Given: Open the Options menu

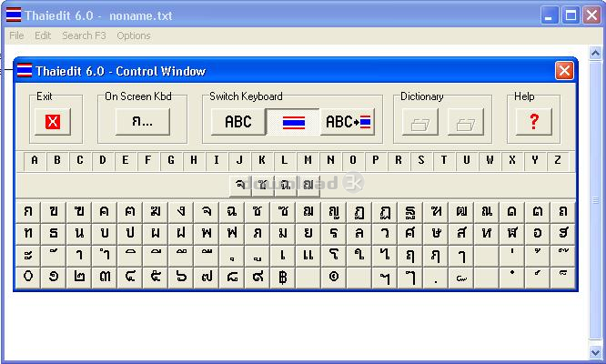Looking at the screenshot, I should pyautogui.click(x=134, y=35).
